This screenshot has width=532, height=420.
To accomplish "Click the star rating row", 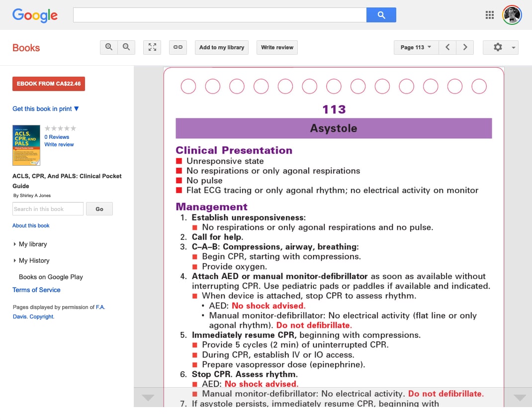I will point(60,128).
